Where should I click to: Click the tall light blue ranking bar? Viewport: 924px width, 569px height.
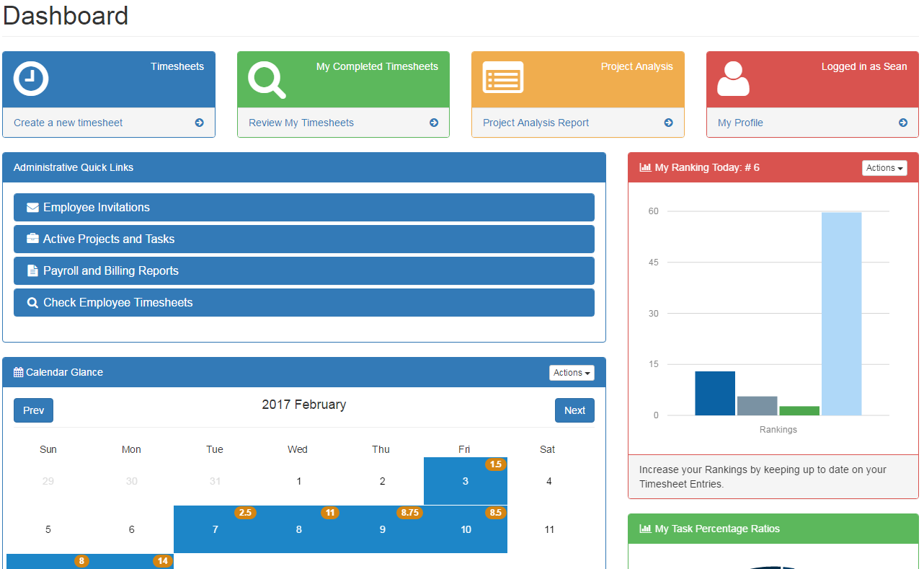[x=841, y=314]
